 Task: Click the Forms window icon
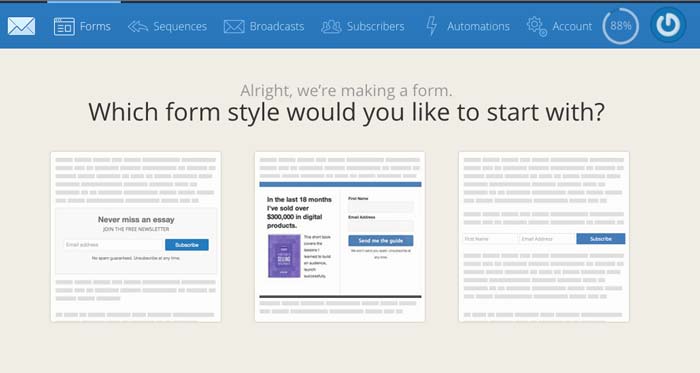point(64,26)
